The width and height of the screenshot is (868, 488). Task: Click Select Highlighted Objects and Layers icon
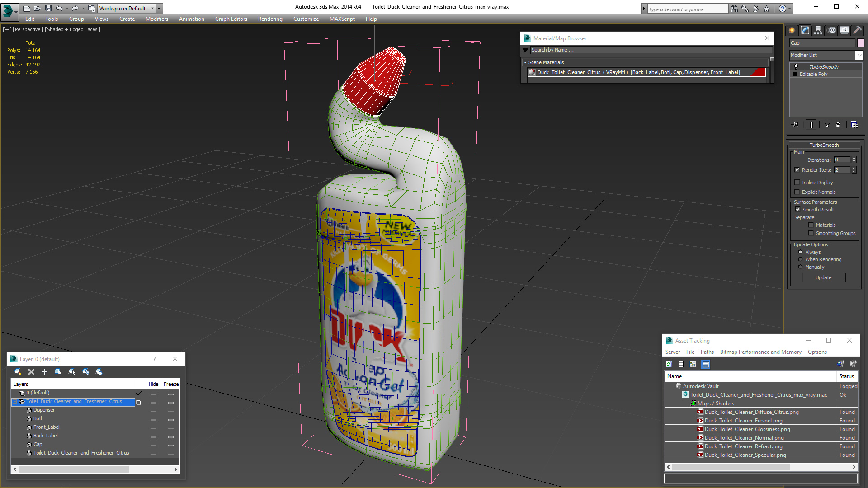tap(58, 372)
